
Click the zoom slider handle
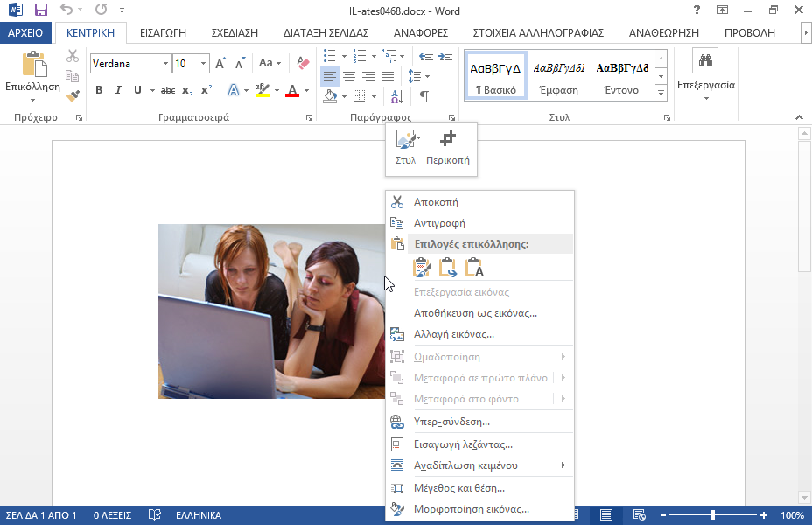point(713,515)
